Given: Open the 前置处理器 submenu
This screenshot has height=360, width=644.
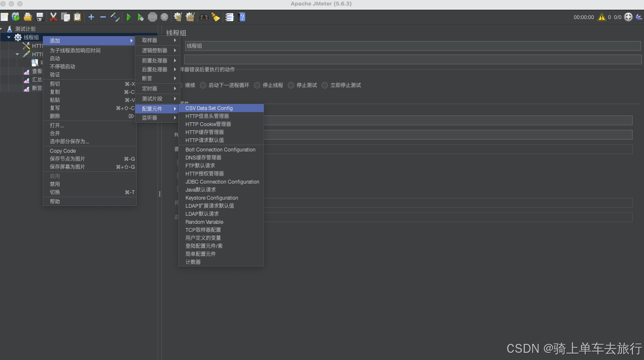Looking at the screenshot, I should (157, 60).
